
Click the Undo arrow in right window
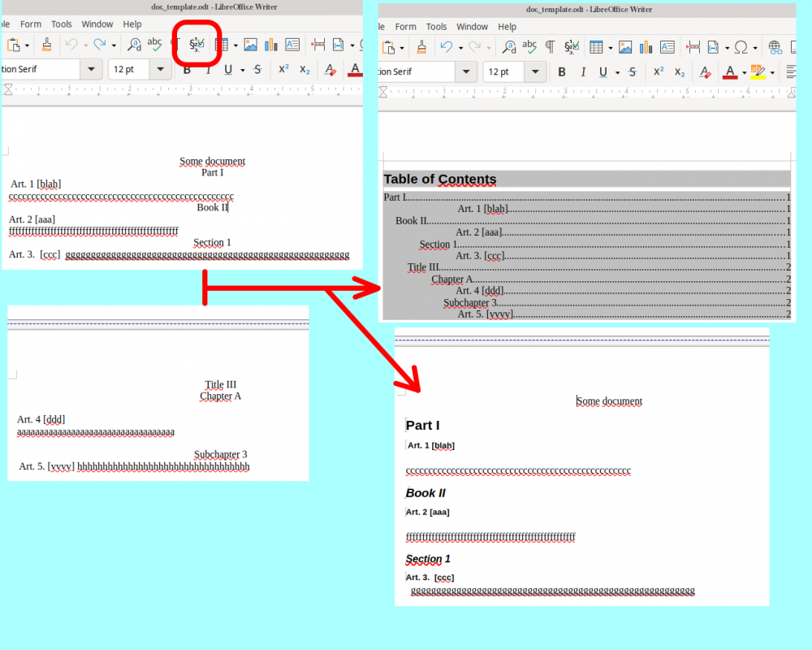point(447,47)
